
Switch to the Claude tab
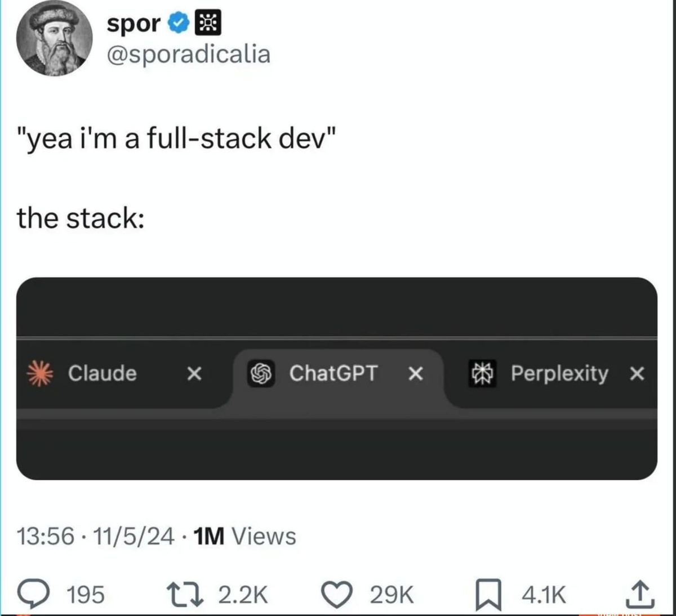103,373
